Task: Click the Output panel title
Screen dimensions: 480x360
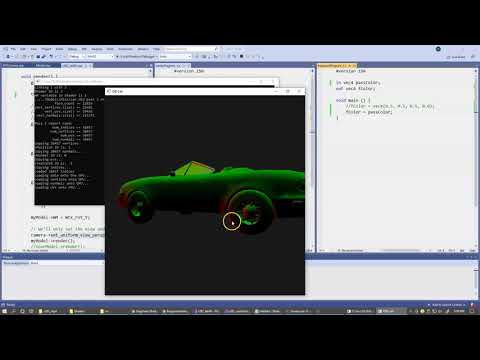Action: pos(7,257)
